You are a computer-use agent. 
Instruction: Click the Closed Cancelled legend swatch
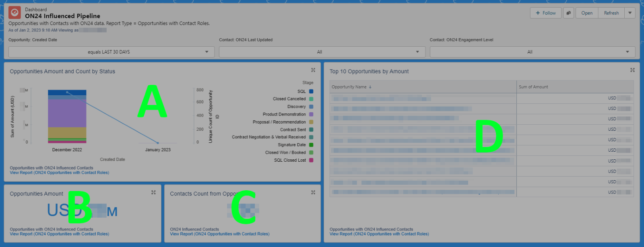tap(311, 99)
